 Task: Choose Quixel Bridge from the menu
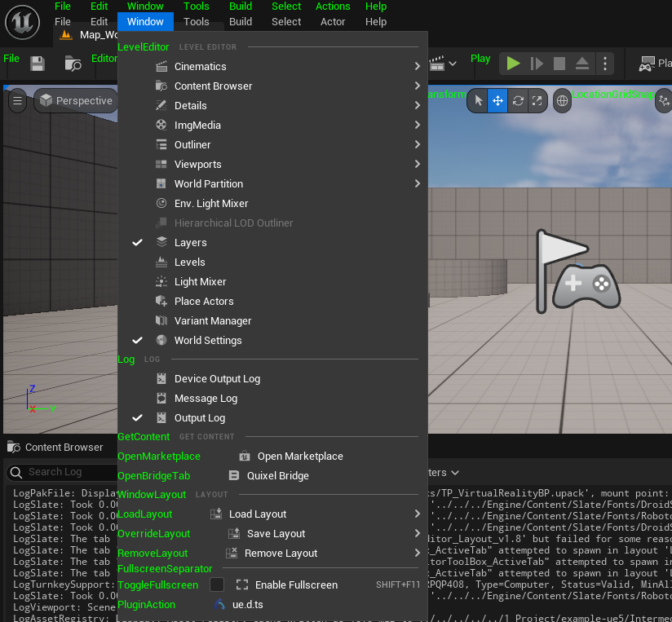pos(277,475)
